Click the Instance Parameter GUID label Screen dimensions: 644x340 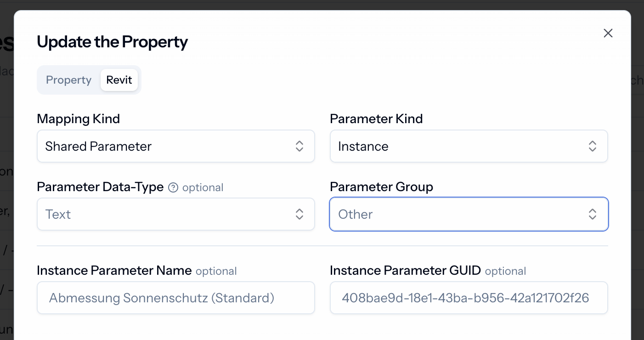click(406, 271)
